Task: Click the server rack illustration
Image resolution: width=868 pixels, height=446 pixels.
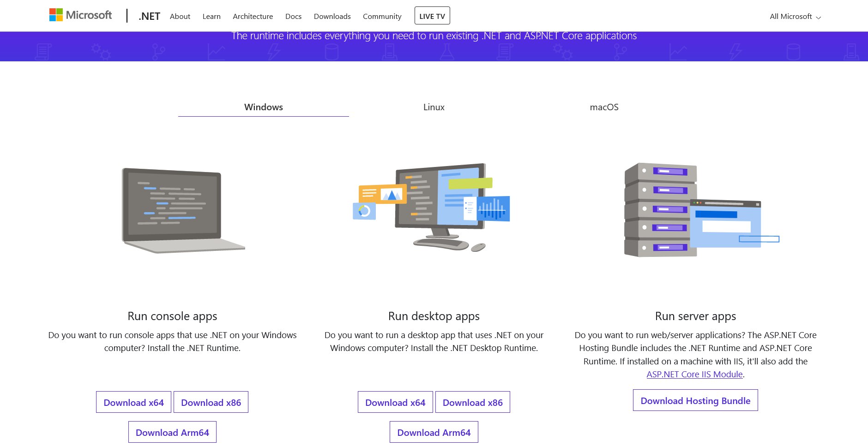Action: [701, 210]
